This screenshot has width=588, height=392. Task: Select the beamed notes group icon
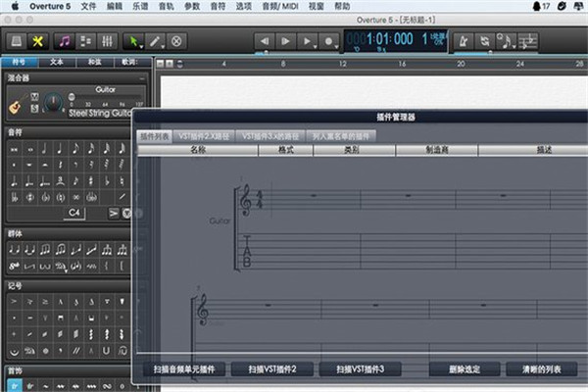pos(45,250)
